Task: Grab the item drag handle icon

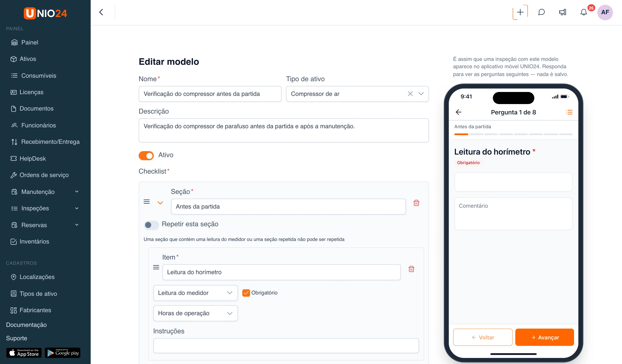Action: 156,267
